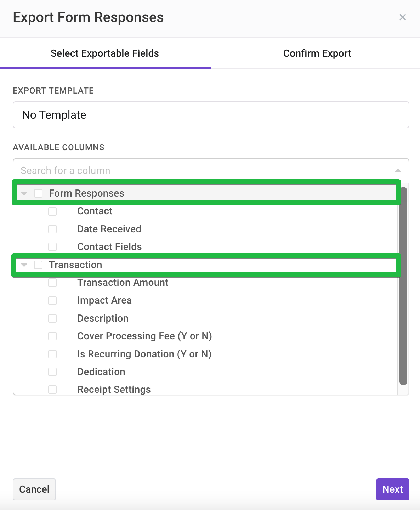Tick the Date Received checkbox
The height and width of the screenshot is (510, 420).
pos(52,229)
